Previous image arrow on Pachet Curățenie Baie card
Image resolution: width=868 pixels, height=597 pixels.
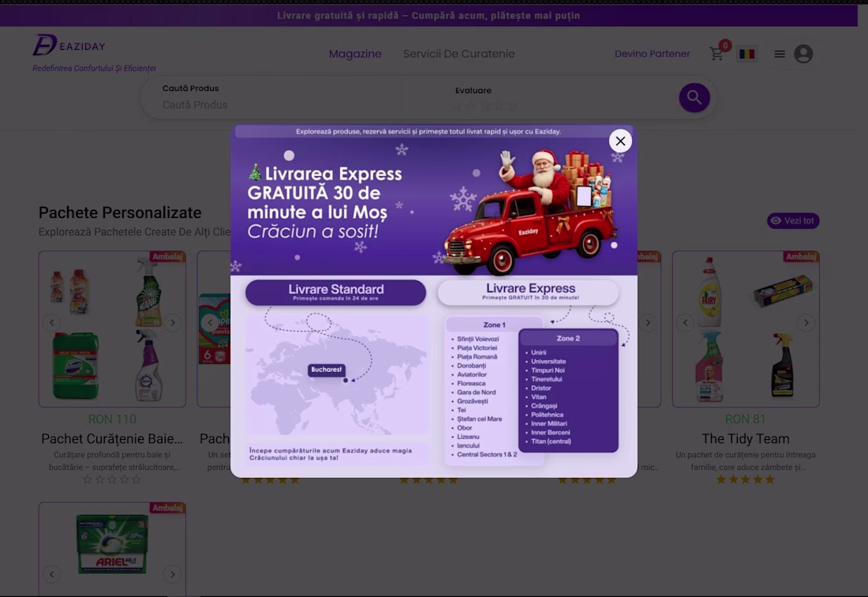[51, 322]
